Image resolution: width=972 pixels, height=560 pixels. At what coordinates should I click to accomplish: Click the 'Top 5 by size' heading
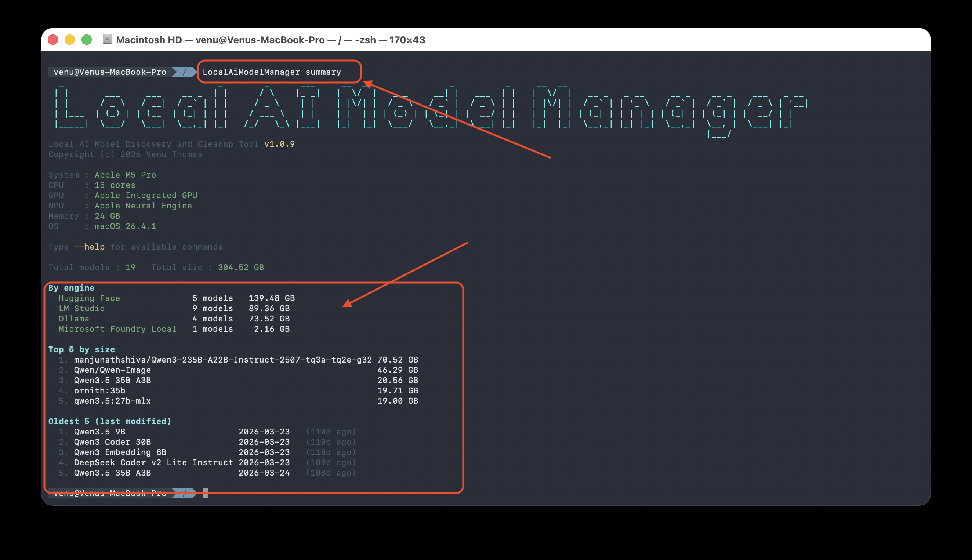pos(81,350)
